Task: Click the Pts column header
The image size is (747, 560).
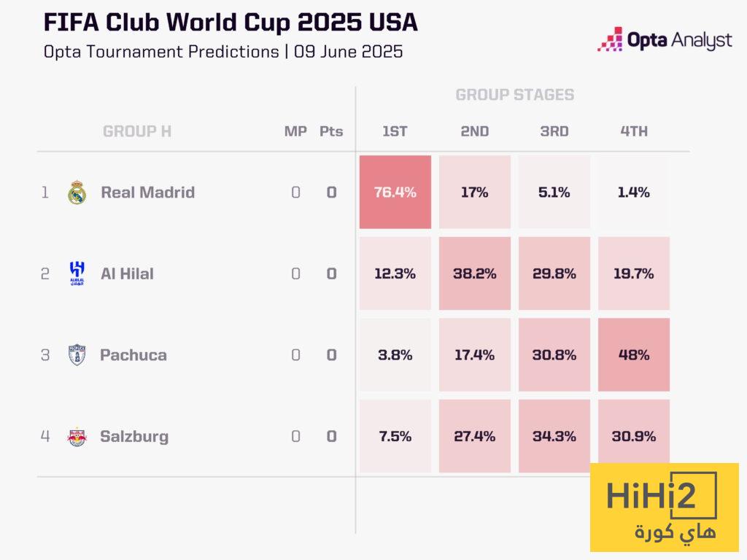Action: tap(331, 132)
